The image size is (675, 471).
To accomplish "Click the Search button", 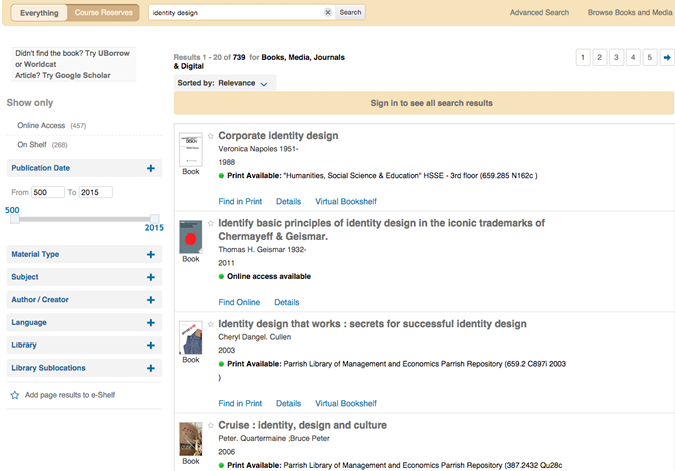I will coord(350,13).
